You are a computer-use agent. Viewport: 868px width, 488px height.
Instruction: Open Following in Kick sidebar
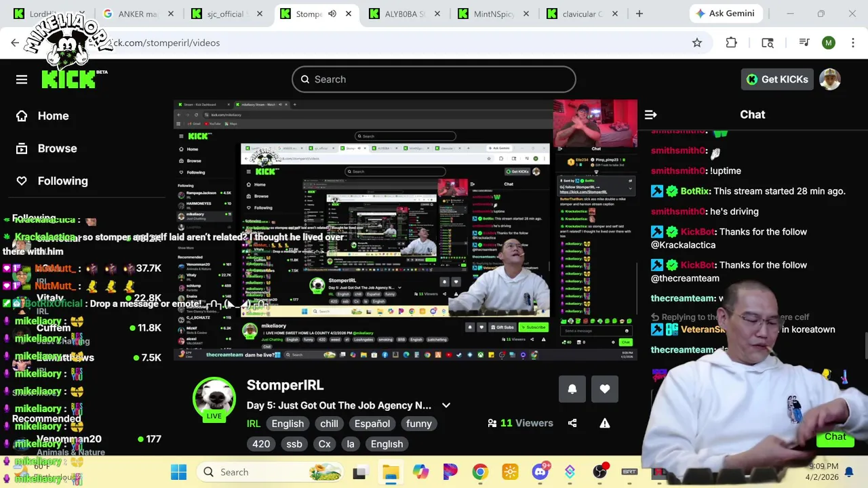point(53,181)
